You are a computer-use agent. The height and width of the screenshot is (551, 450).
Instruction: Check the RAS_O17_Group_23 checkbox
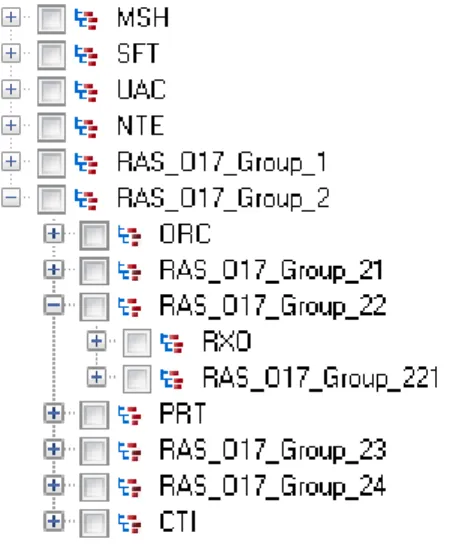(94, 451)
